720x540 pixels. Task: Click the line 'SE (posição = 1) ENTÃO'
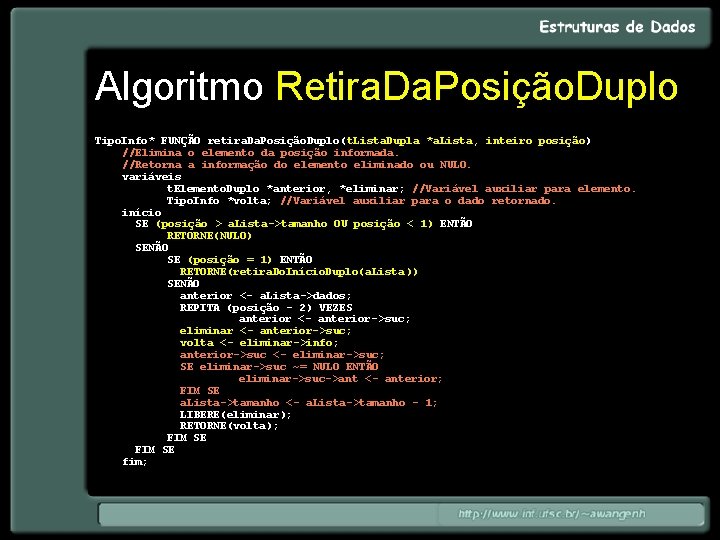(x=239, y=259)
